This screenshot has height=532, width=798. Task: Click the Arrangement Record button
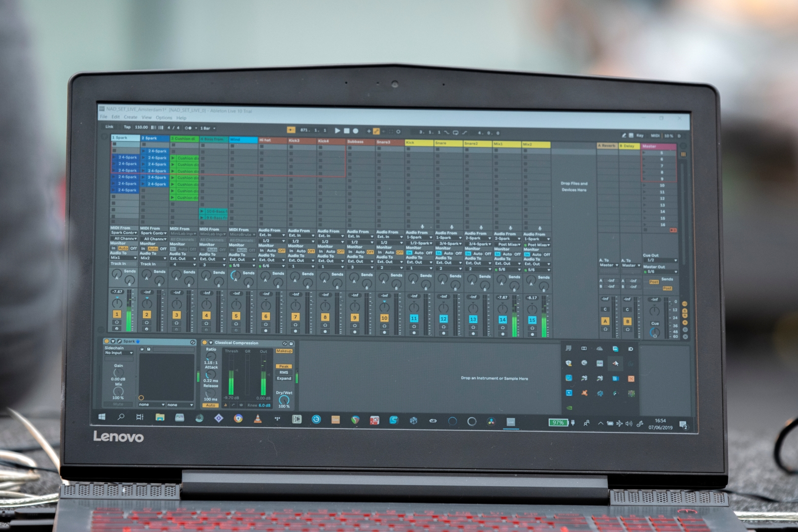tap(356, 131)
